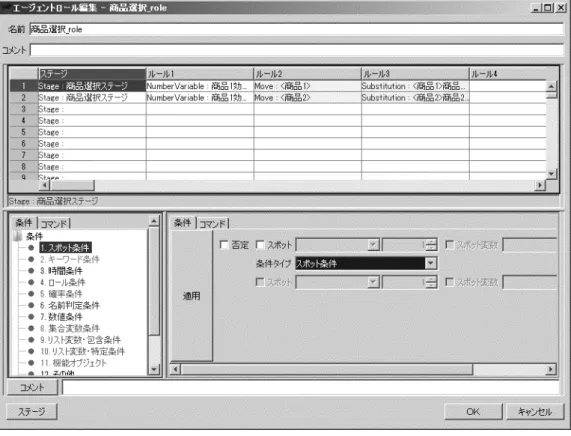571x436 pixels.
Task: Click the top コメント text field
Action: tap(296, 50)
